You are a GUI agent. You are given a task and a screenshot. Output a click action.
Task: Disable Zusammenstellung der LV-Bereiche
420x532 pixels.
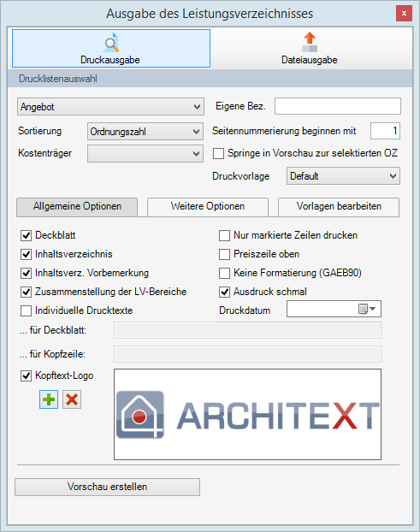point(27,292)
